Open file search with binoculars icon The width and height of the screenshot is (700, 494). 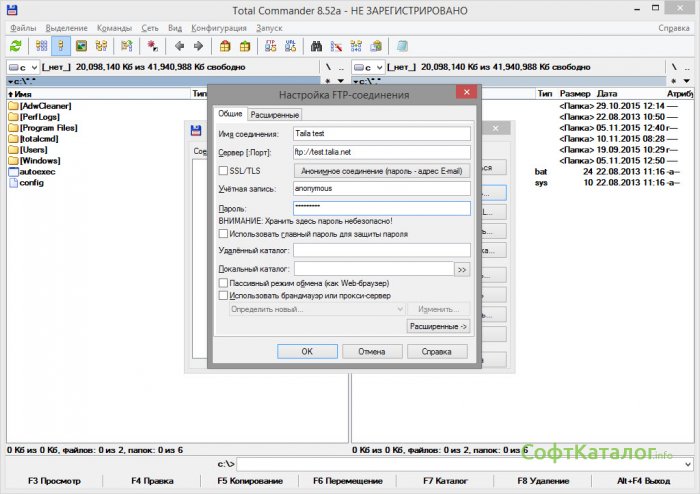pyautogui.click(x=317, y=46)
